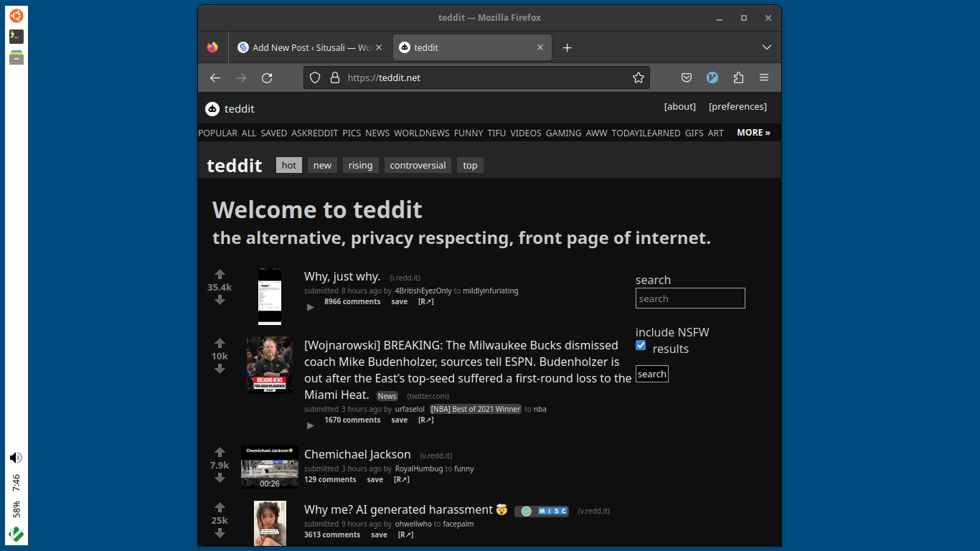Upvote the Wojnarowski BREAKING post

coord(220,343)
